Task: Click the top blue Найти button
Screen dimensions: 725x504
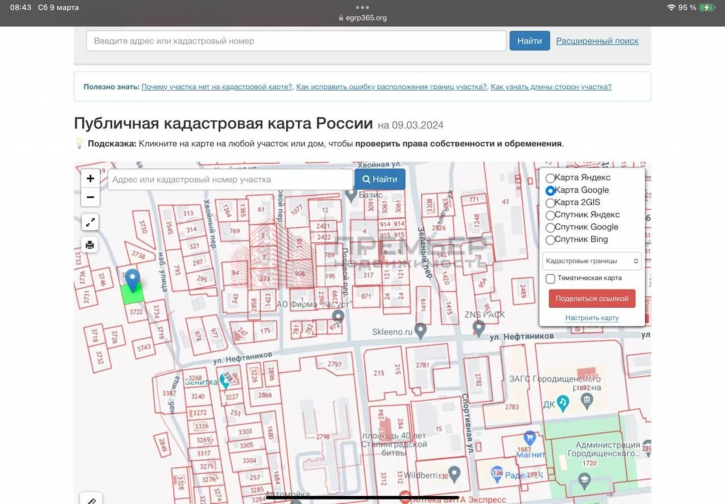Action: click(x=529, y=41)
